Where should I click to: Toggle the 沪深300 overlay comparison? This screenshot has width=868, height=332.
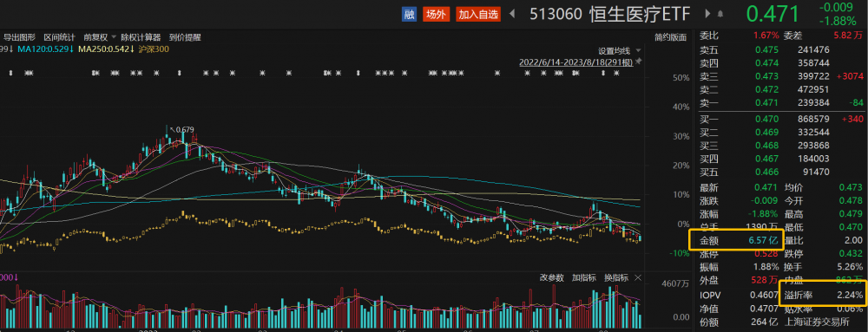coord(155,49)
